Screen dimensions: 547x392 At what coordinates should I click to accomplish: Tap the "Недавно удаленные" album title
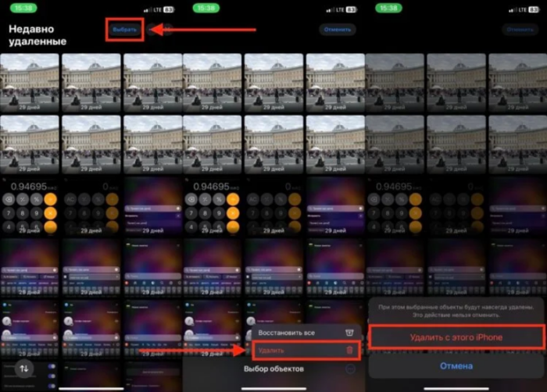coord(38,35)
